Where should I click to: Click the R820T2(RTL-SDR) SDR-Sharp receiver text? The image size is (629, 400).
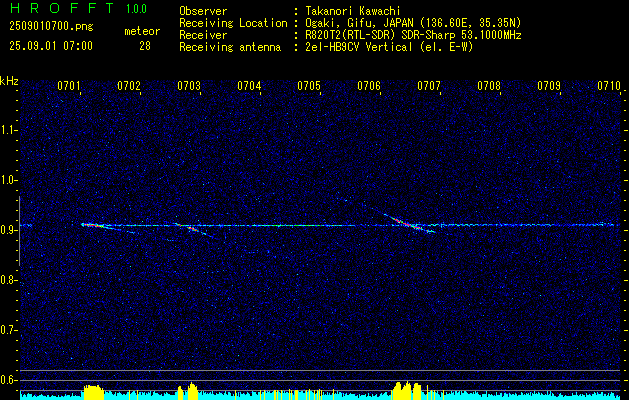coord(413,35)
